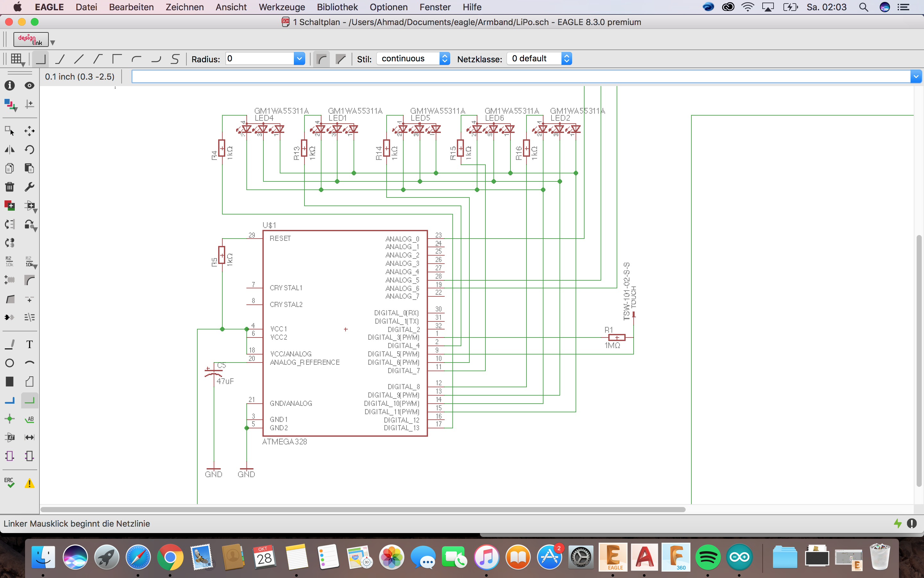Viewport: 924px width, 578px height.
Task: Select the Mirror tool
Action: [10, 149]
